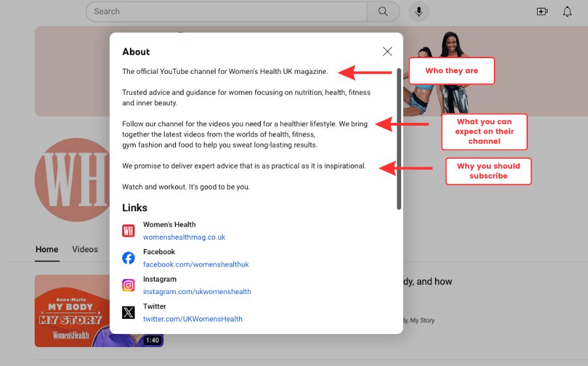Image resolution: width=588 pixels, height=366 pixels.
Task: Click the Women's Health WH link icon
Action: click(x=129, y=231)
